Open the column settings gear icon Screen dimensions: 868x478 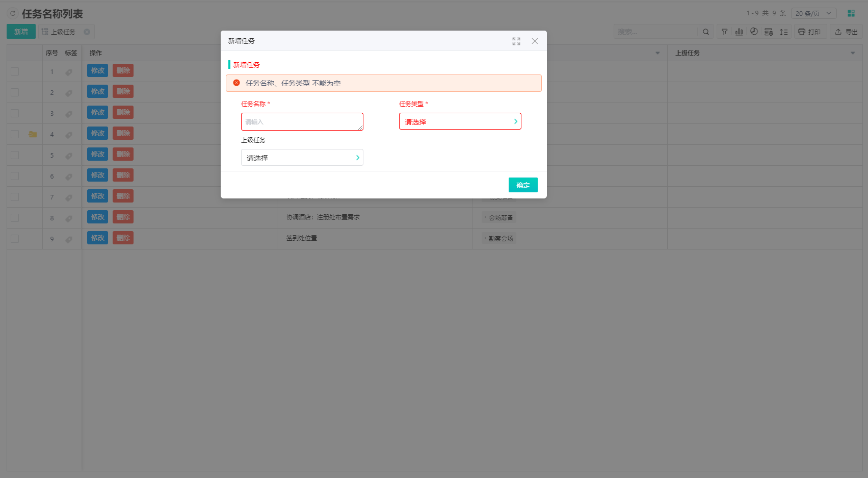[x=769, y=32]
